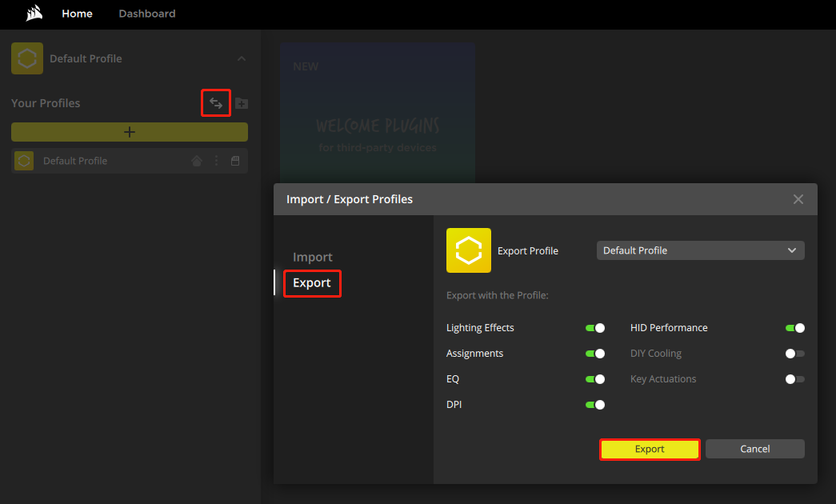Click the import/export arrows icon
Viewport: 836px width, 504px height.
tap(216, 103)
